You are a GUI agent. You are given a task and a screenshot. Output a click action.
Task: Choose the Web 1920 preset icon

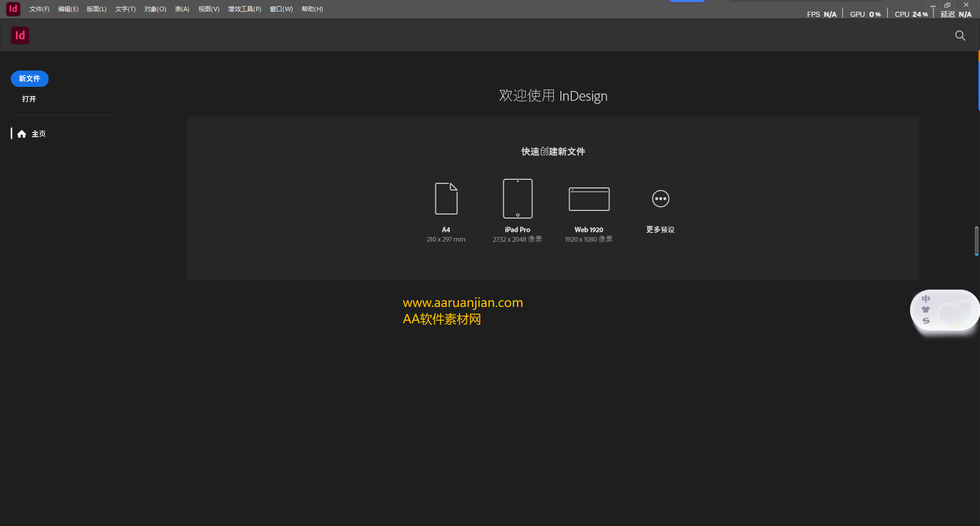[588, 199]
